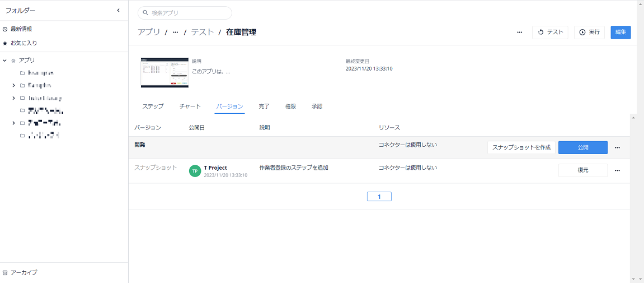Viewport: 644px width, 283px height.
Task: Collapse the フォルダー sidebar with the chevron
Action: point(118,10)
